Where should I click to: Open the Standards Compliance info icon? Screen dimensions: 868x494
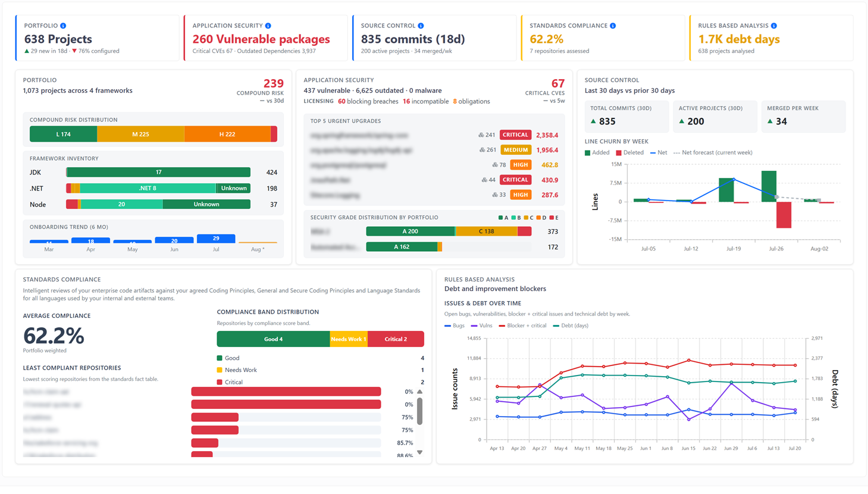[x=613, y=26]
